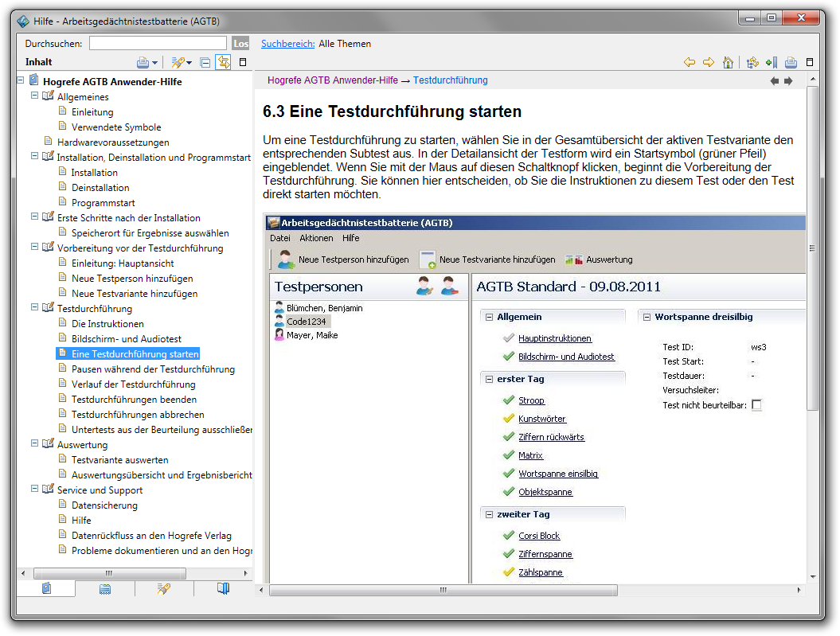Open the Hardwarevoraussetzungen topic

coord(113,142)
